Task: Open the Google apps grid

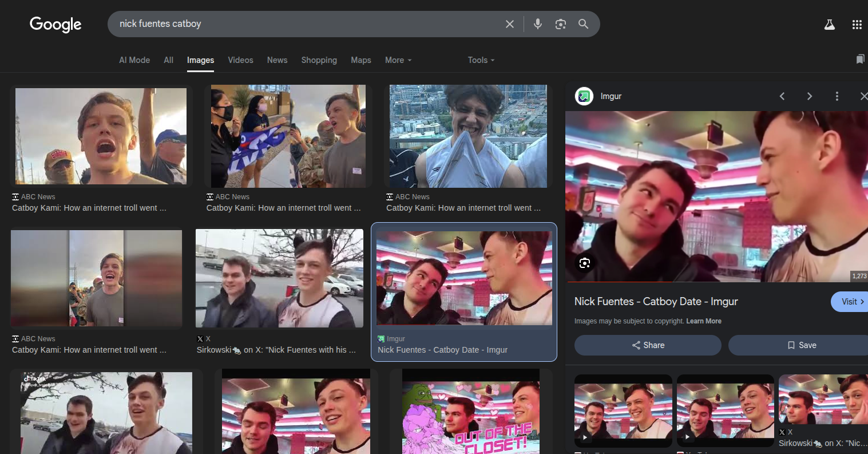Action: tap(857, 25)
